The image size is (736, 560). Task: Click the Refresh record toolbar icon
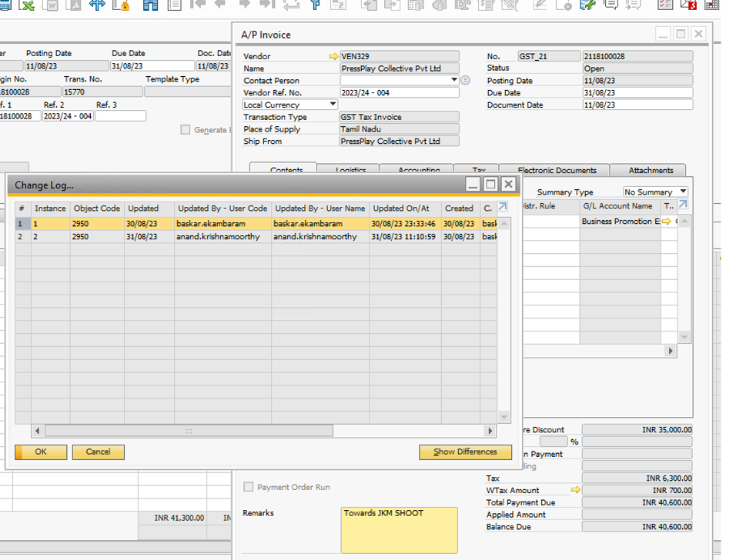click(x=292, y=5)
